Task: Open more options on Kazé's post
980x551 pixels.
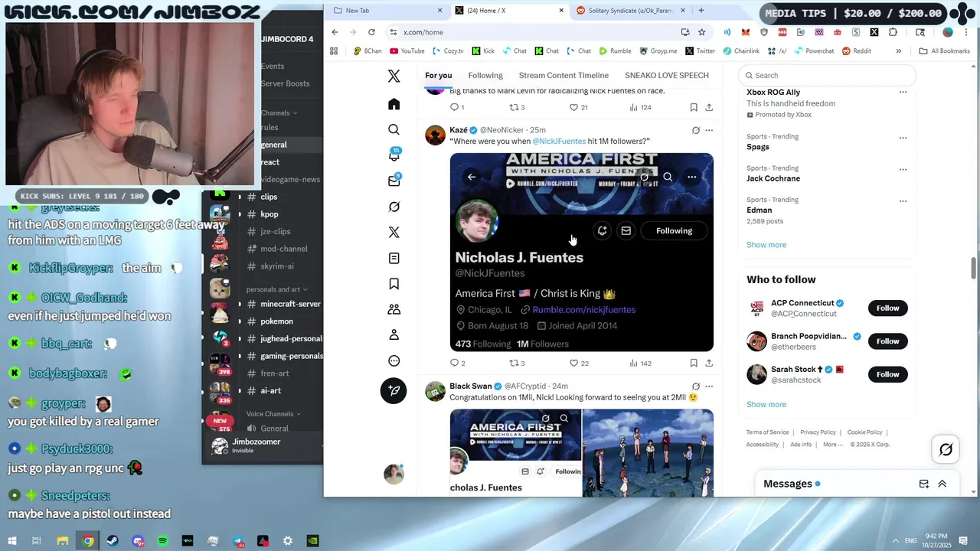Action: click(709, 130)
